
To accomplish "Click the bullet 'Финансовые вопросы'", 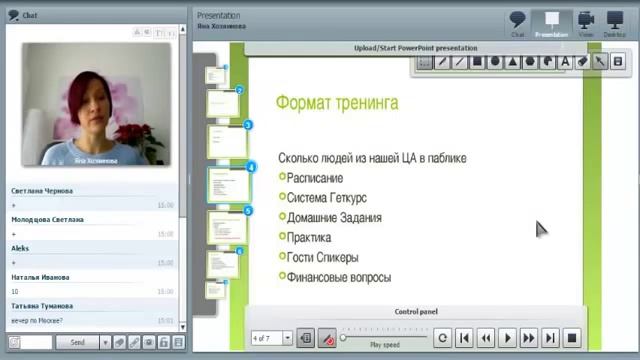I will [339, 277].
